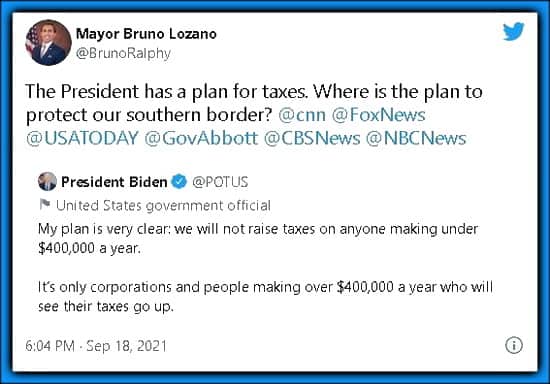Viewport: 550px width, 384px height.
Task: Open the quoted tweet about $400,000 taxes
Action: (266, 242)
